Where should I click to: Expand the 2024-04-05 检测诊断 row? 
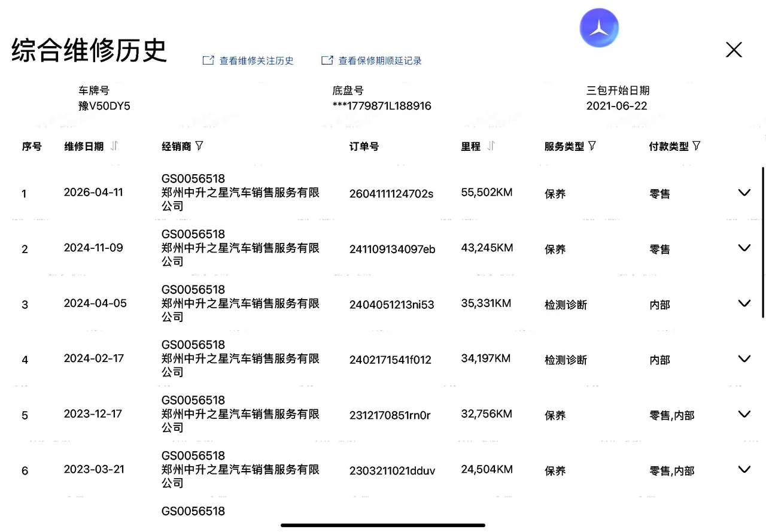(x=744, y=303)
